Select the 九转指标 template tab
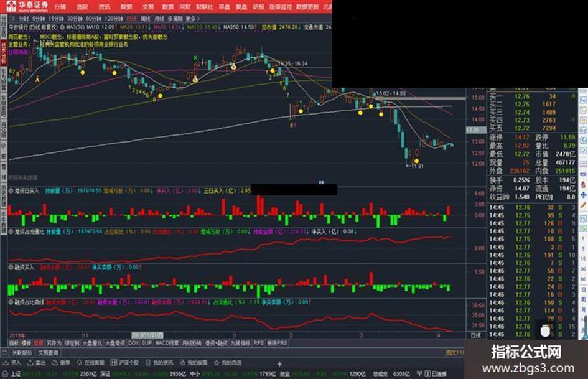Viewport: 588px width, 379px height. [240, 343]
